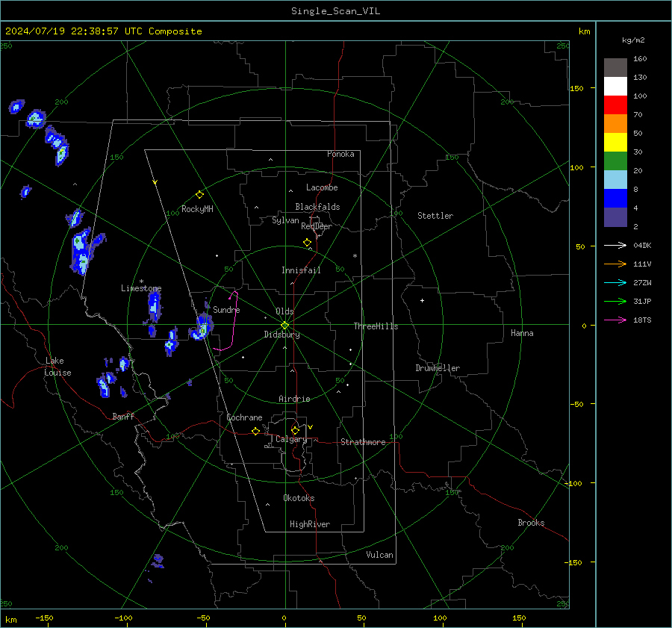This screenshot has width=672, height=628.
Task: Click the Brooks town label
Action: click(531, 523)
